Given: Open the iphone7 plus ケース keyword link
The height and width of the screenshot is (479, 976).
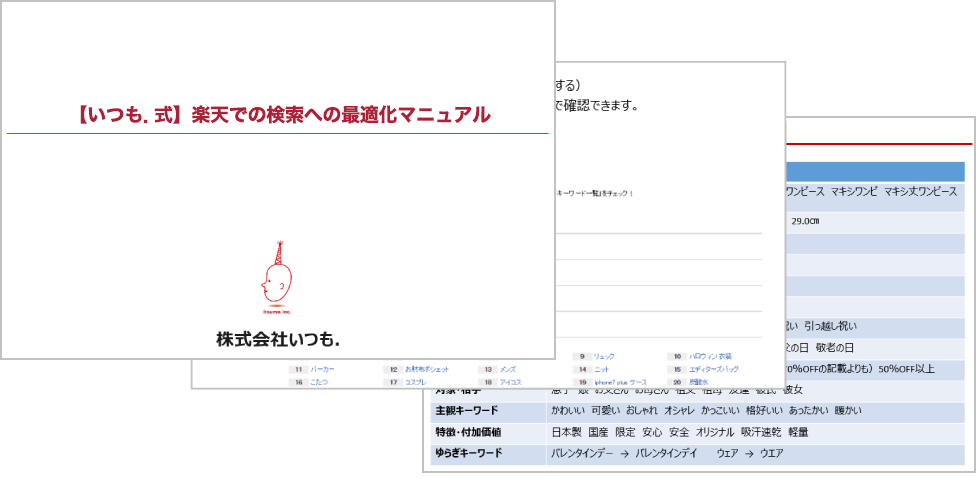Looking at the screenshot, I should (621, 382).
